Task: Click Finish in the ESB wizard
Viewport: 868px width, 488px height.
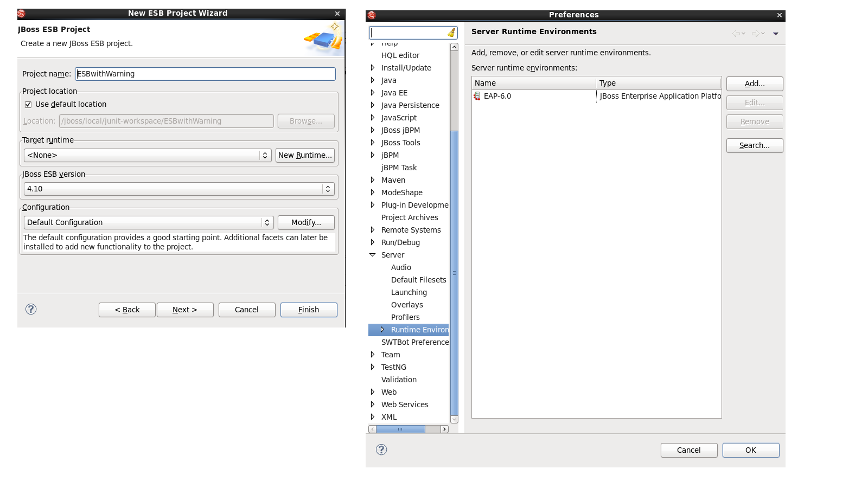Action: click(x=309, y=310)
